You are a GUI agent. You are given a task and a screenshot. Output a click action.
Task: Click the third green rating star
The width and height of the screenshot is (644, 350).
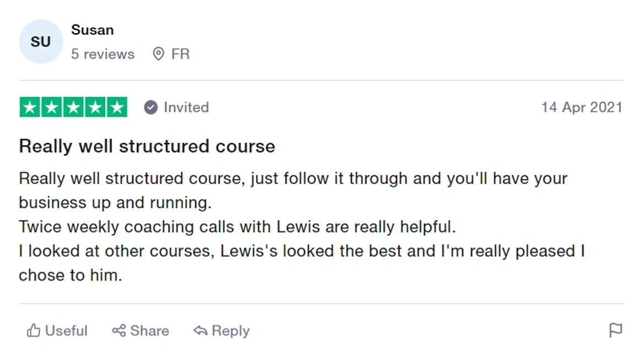click(73, 107)
